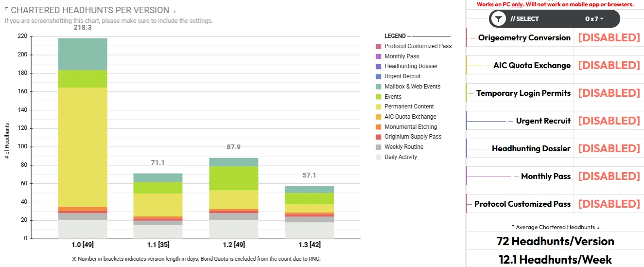Click the 'Origeometry Conversion' option label
Viewport: 644px width, 267px height.
coord(524,37)
